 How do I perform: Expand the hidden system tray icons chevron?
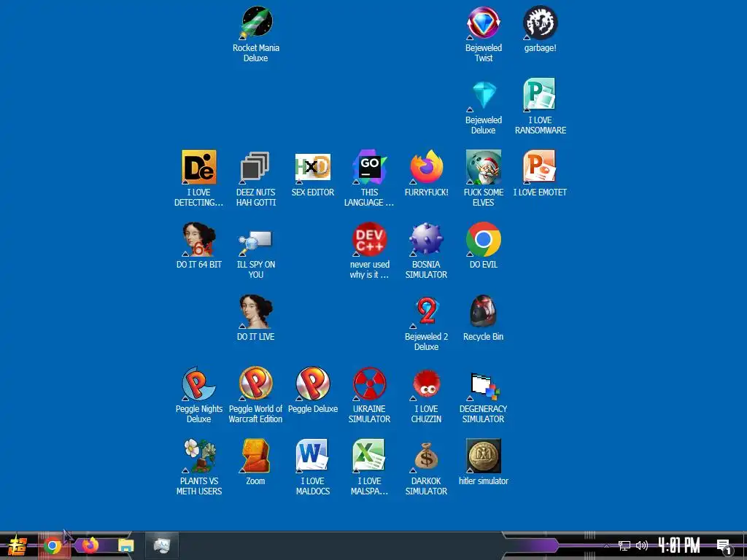point(606,545)
